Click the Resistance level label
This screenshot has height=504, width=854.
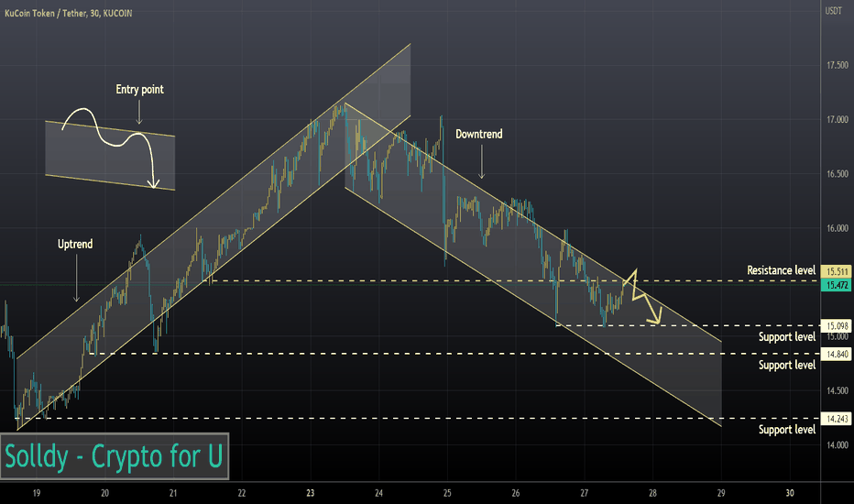click(x=781, y=270)
